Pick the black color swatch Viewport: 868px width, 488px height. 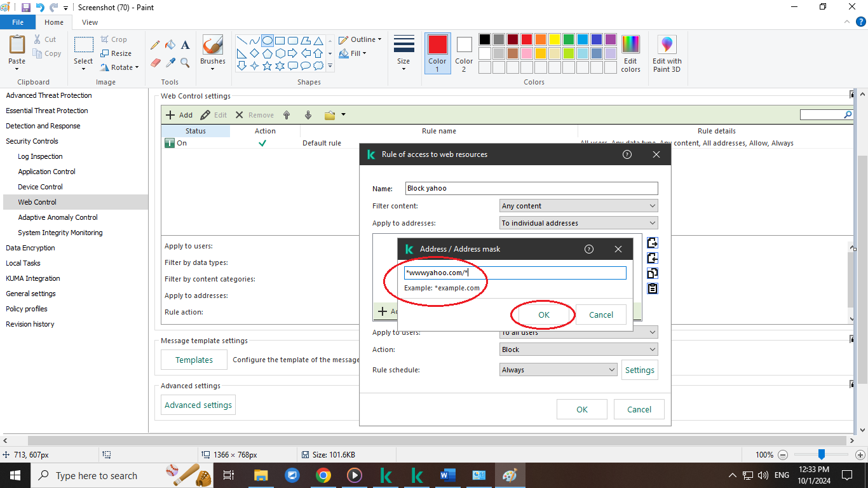point(485,39)
